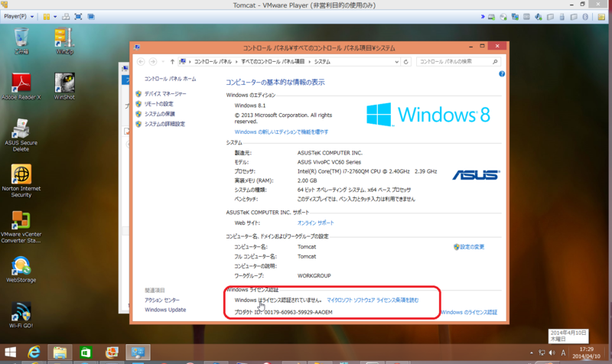
Task: Open Windows Update link in sidebar
Action: (x=165, y=310)
